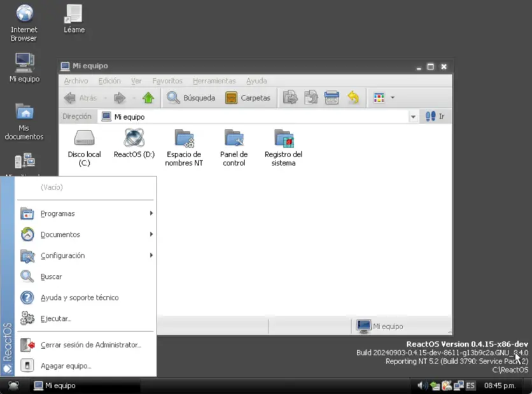The height and width of the screenshot is (394, 532).
Task: Select Espacio de nombres NT folder
Action: (184, 148)
